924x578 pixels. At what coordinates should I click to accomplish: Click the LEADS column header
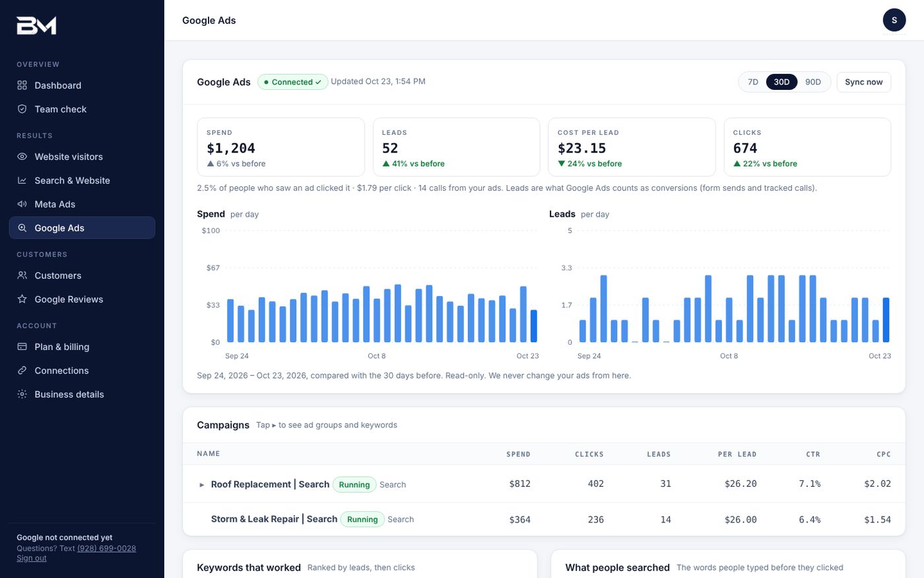[x=658, y=454]
